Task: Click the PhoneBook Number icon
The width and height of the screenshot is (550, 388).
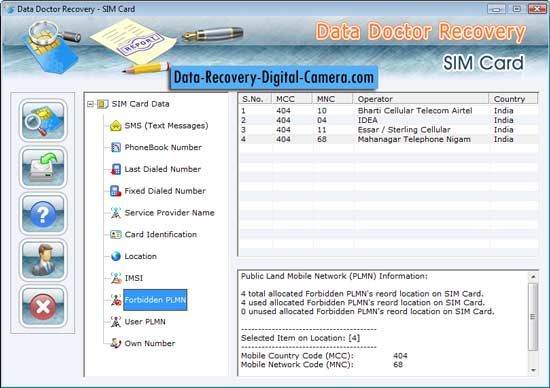Action: (115, 147)
